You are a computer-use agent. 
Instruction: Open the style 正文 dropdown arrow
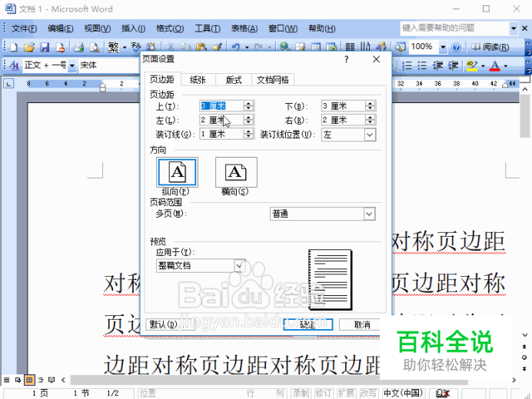point(72,65)
